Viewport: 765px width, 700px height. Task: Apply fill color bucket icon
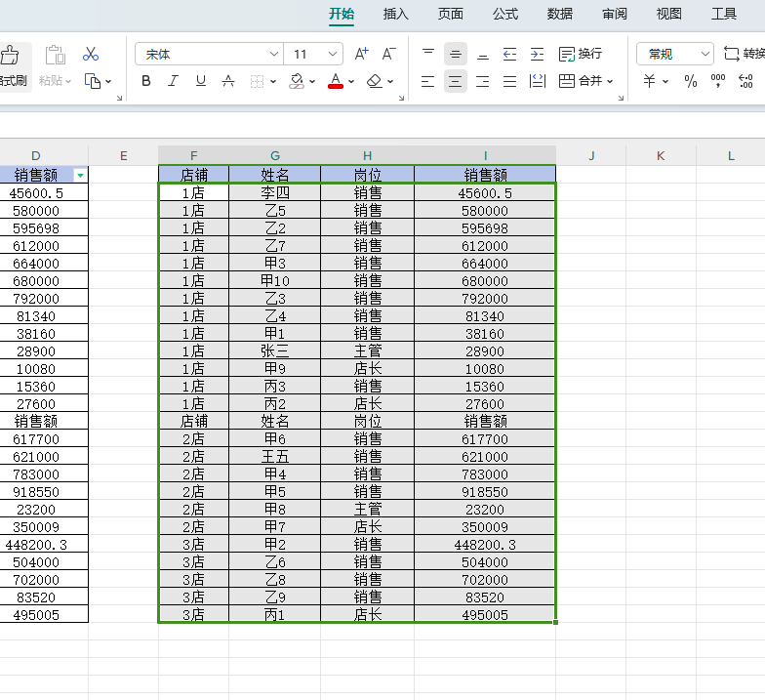click(x=297, y=81)
